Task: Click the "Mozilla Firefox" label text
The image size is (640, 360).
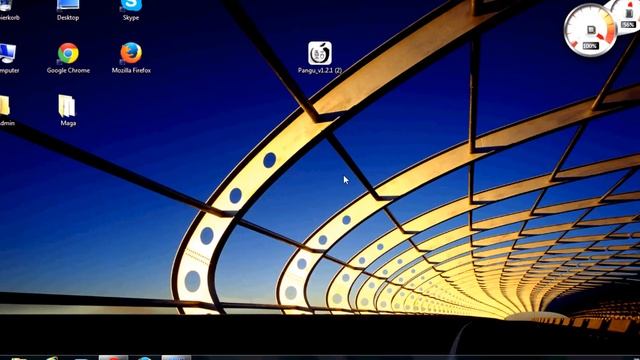Action: click(131, 70)
